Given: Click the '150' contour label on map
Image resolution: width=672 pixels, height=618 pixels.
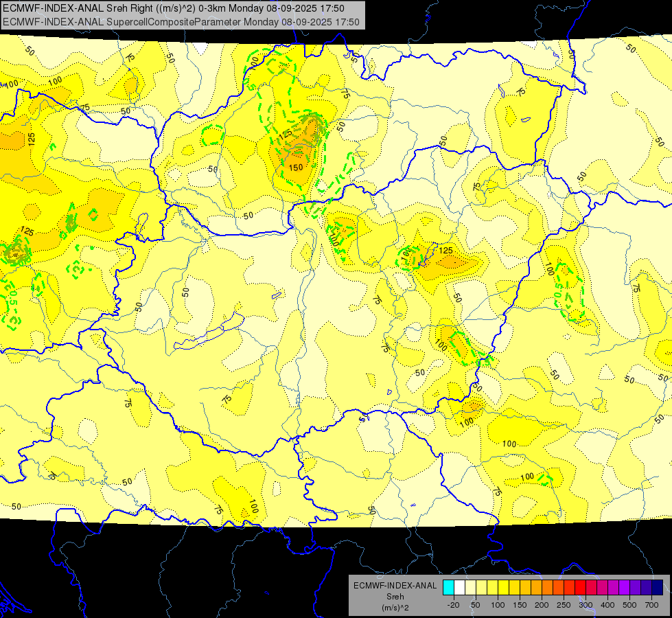Looking at the screenshot, I should pyautogui.click(x=296, y=168).
